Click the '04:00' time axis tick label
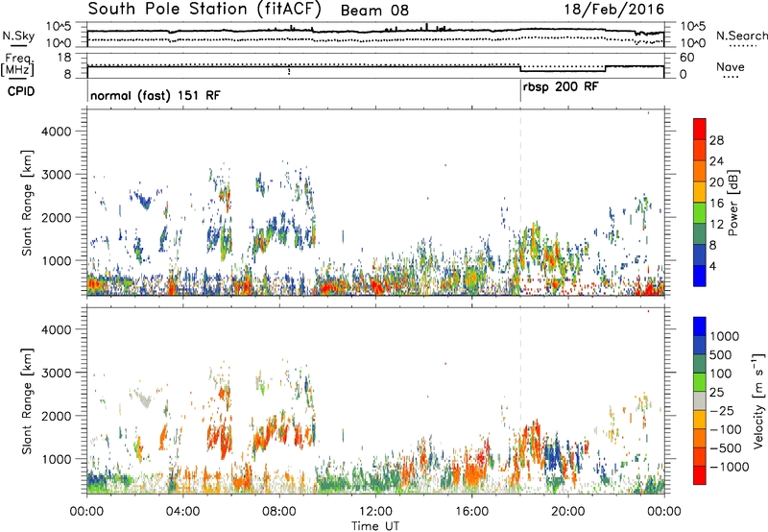 click(182, 512)
